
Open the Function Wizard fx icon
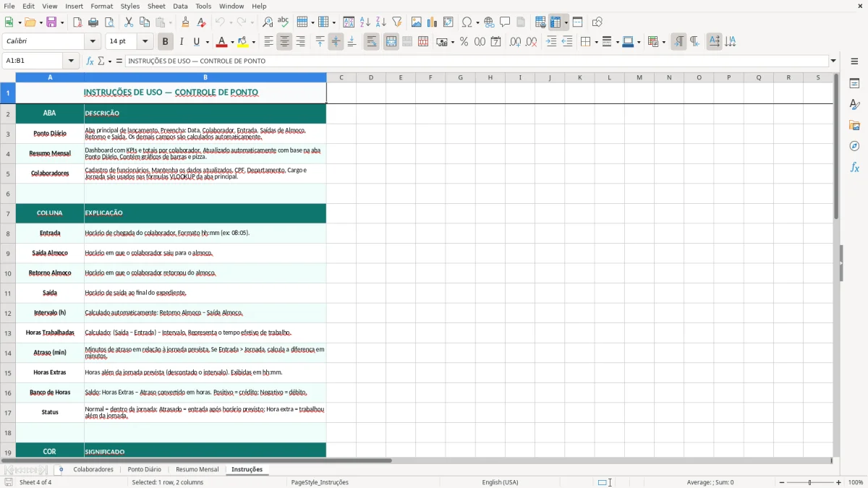pos(90,61)
